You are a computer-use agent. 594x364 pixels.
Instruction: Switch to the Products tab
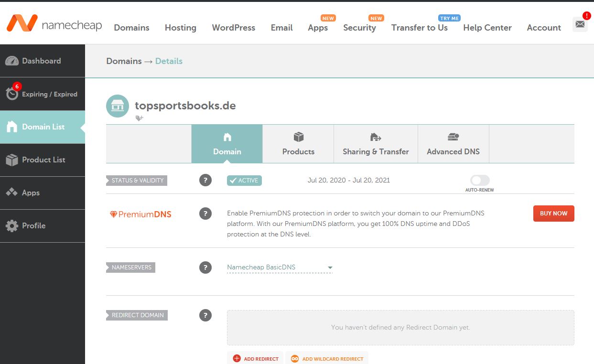(298, 144)
